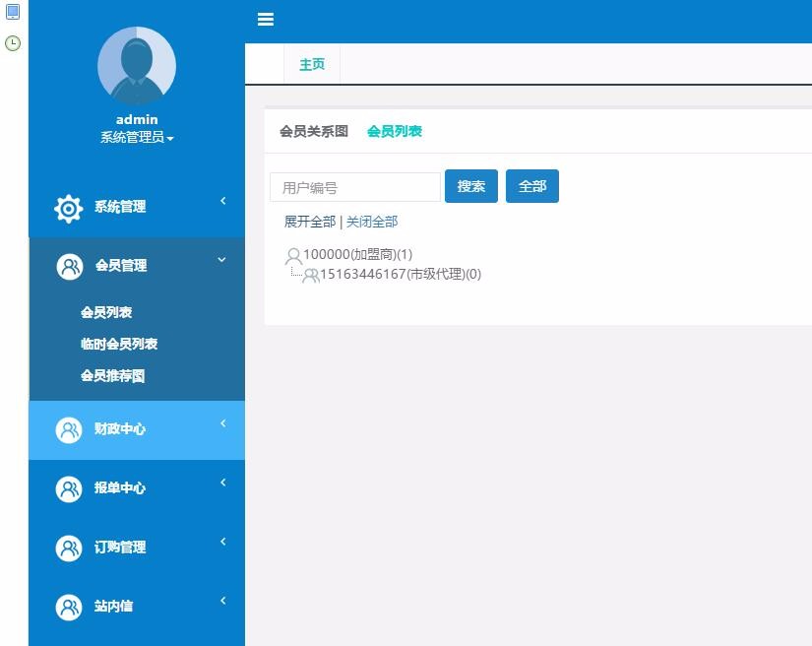Open 临时会员列表 in the sidebar

(119, 344)
